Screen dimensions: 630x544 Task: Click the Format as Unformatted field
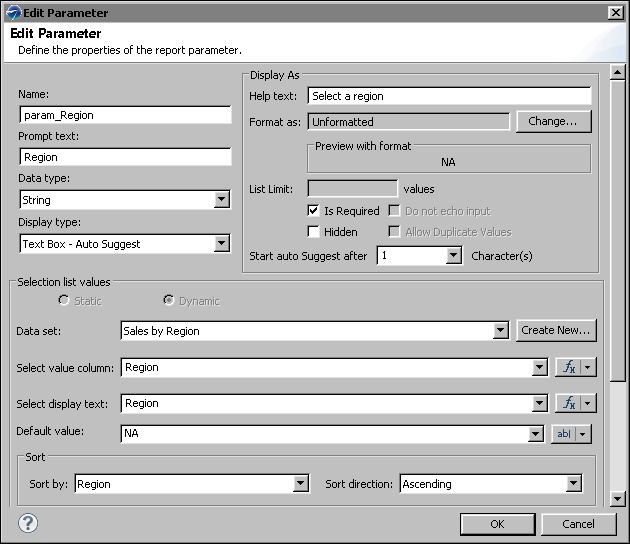point(409,121)
